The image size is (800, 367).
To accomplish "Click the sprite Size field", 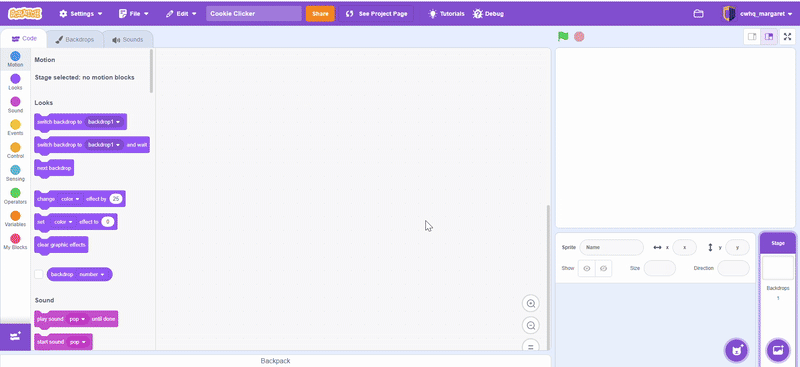I will [x=660, y=268].
